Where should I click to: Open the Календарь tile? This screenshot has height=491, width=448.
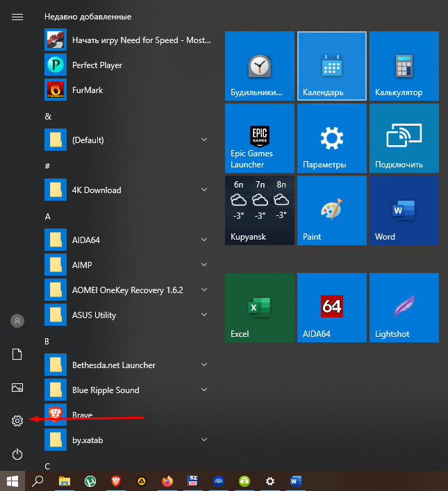(x=332, y=66)
